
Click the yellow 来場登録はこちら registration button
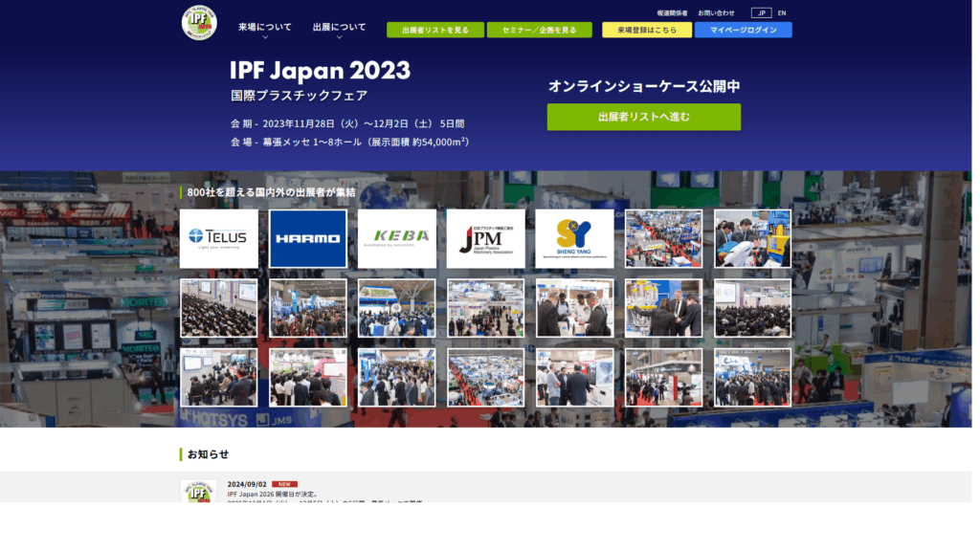[x=646, y=30]
